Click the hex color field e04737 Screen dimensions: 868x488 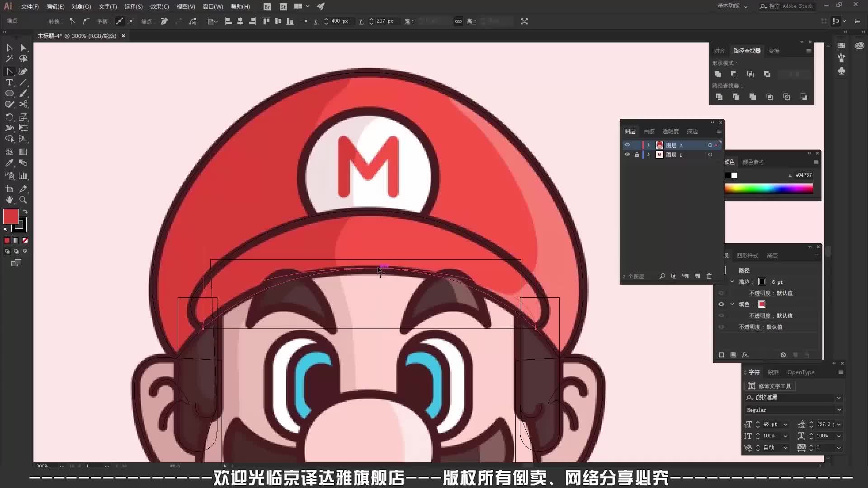click(803, 175)
